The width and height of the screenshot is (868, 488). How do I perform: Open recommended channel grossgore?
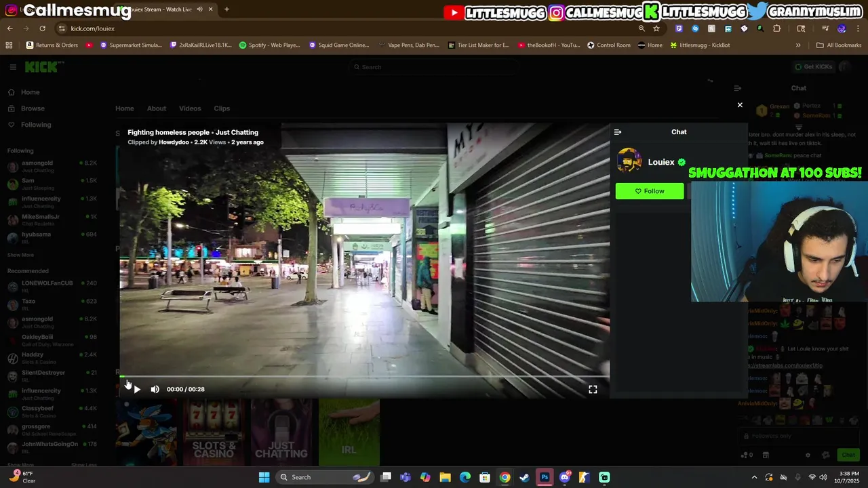pyautogui.click(x=53, y=429)
